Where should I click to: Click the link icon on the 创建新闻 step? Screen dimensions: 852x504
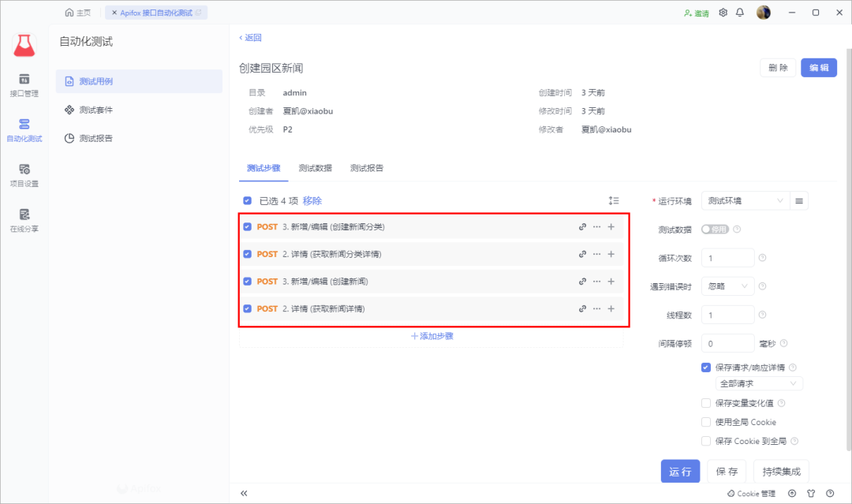[x=582, y=281]
